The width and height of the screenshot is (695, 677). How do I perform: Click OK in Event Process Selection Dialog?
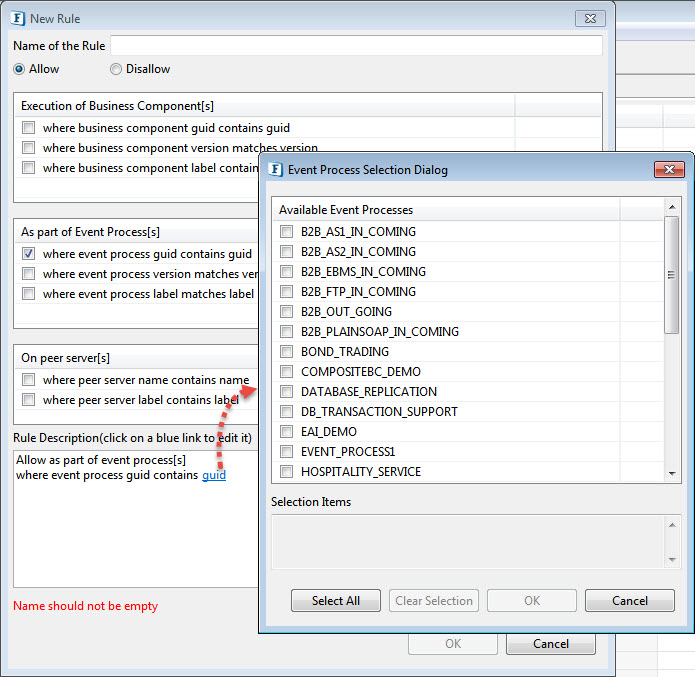[x=532, y=601]
